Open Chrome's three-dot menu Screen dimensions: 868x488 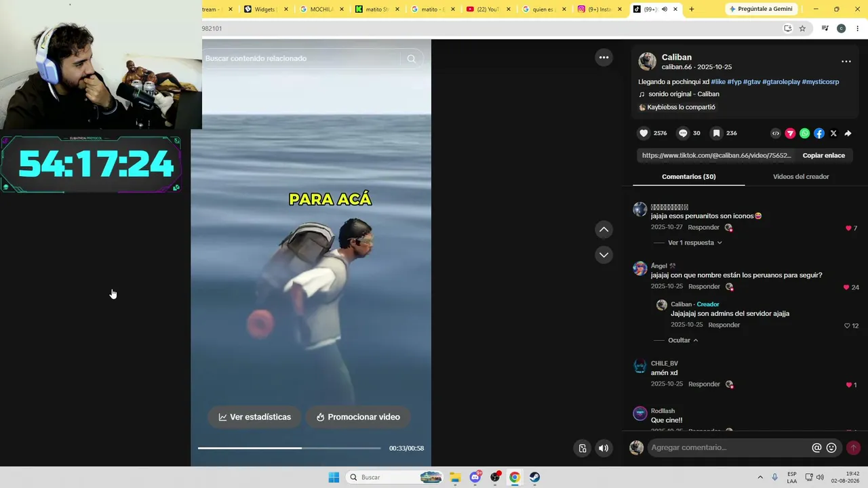tap(857, 28)
